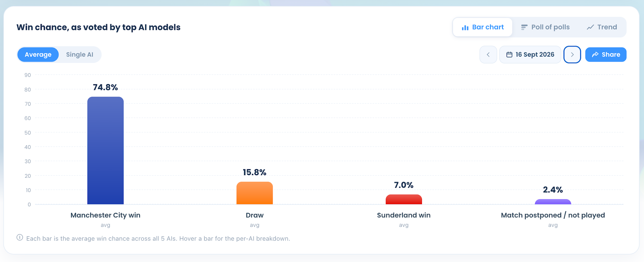This screenshot has width=644, height=262.
Task: Go to next date with right chevron
Action: (x=572, y=55)
